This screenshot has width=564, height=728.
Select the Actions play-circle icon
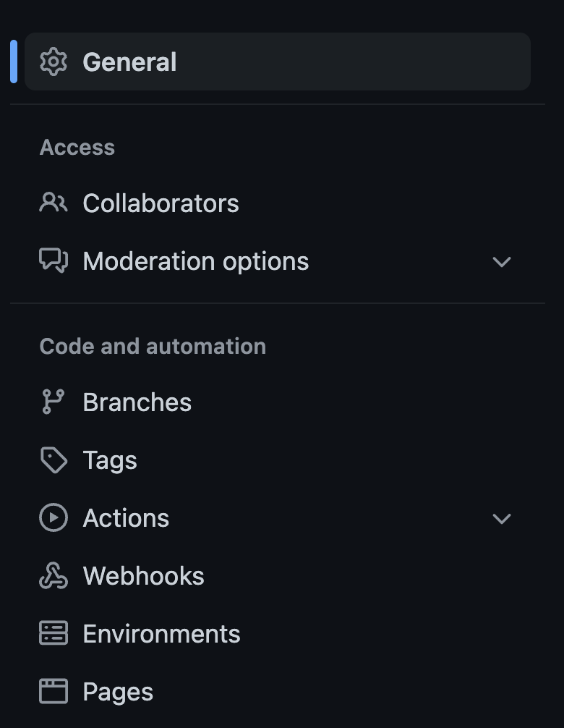click(52, 518)
